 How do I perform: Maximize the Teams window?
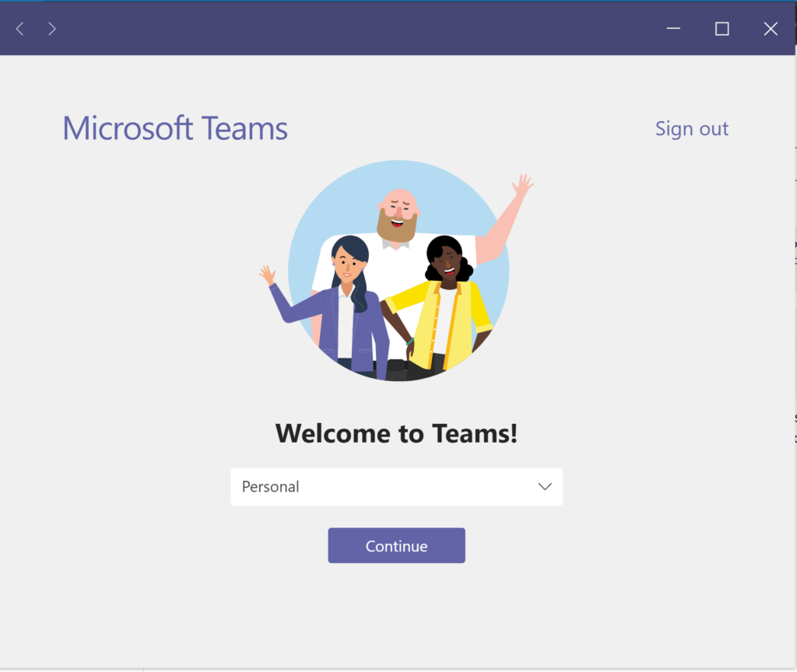[722, 30]
